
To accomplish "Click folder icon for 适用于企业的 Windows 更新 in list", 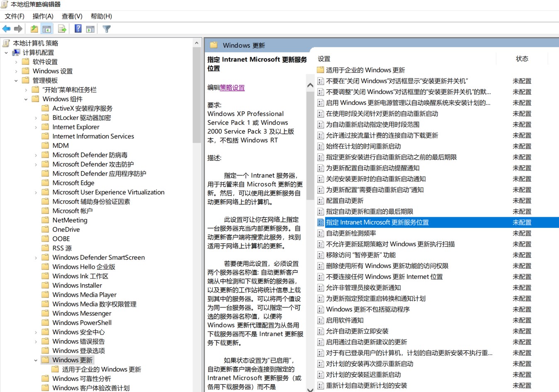I will point(321,70).
